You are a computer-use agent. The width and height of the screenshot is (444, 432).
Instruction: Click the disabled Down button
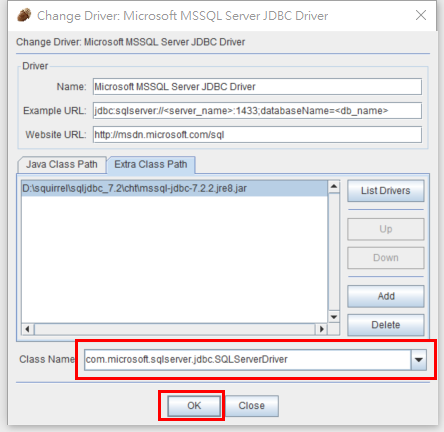click(386, 258)
